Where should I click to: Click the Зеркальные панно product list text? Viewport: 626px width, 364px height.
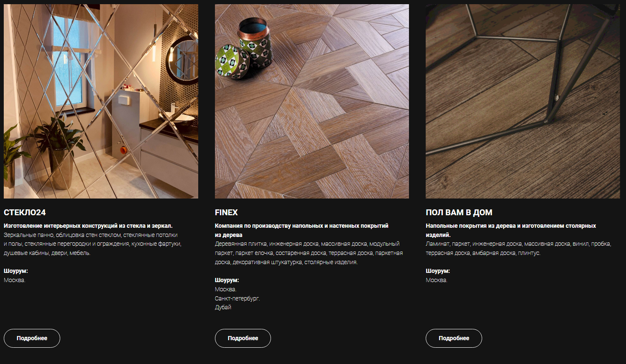[x=92, y=244]
